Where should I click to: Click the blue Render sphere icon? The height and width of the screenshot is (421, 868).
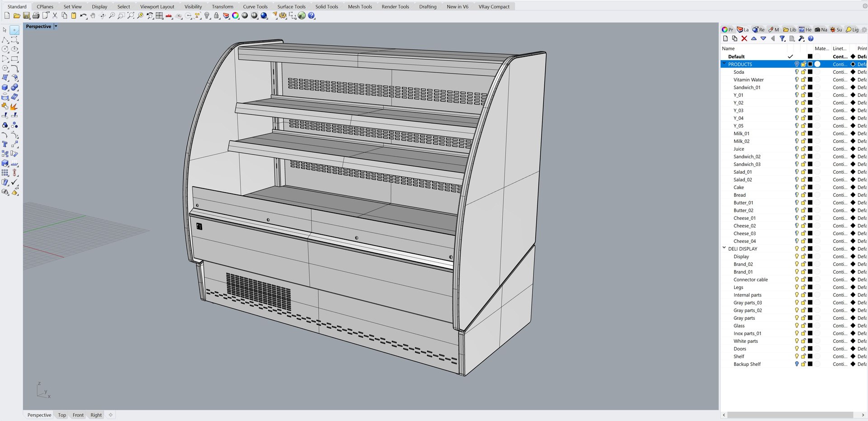(264, 16)
